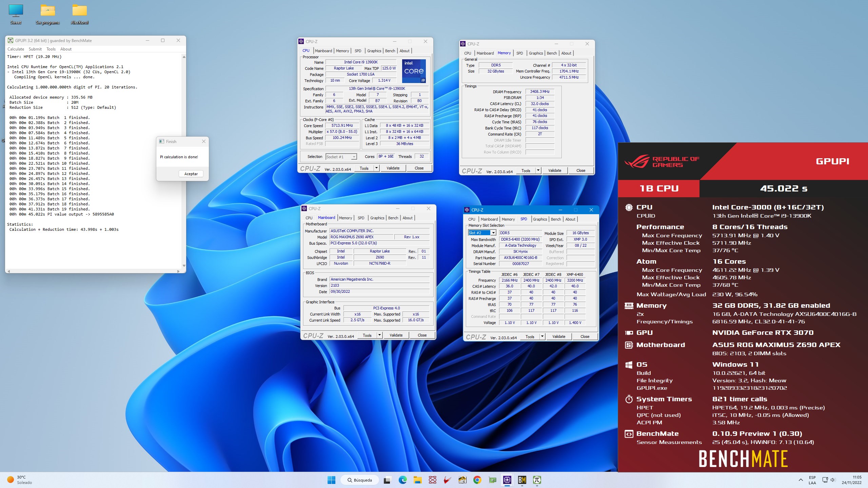The image size is (868, 488).
Task: Click the title icon of the CPU-Z SPD window
Action: pyautogui.click(x=467, y=210)
